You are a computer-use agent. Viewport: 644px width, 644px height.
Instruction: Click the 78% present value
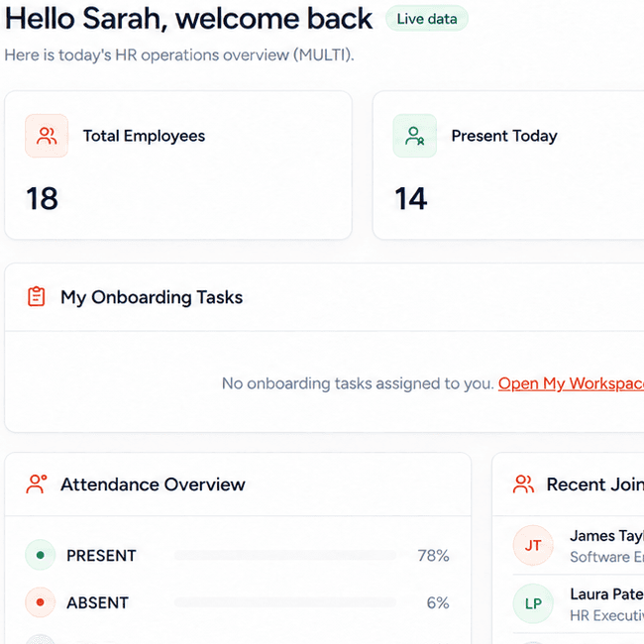433,556
